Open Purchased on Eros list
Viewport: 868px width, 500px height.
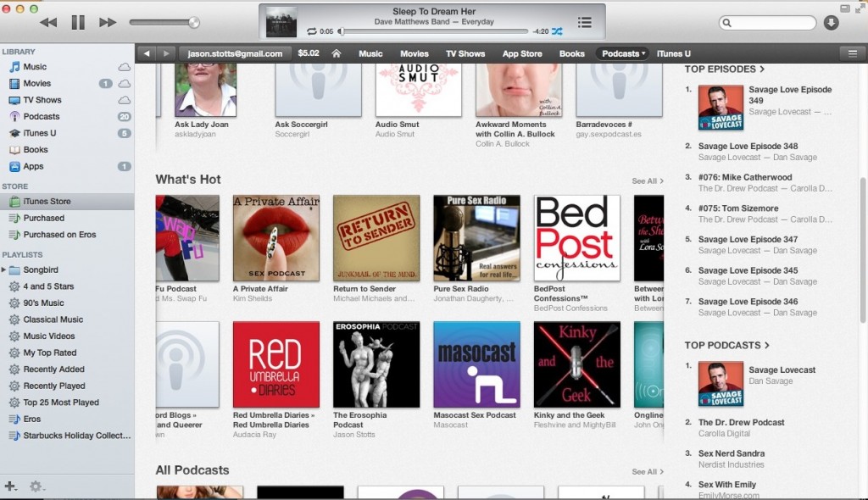59,235
